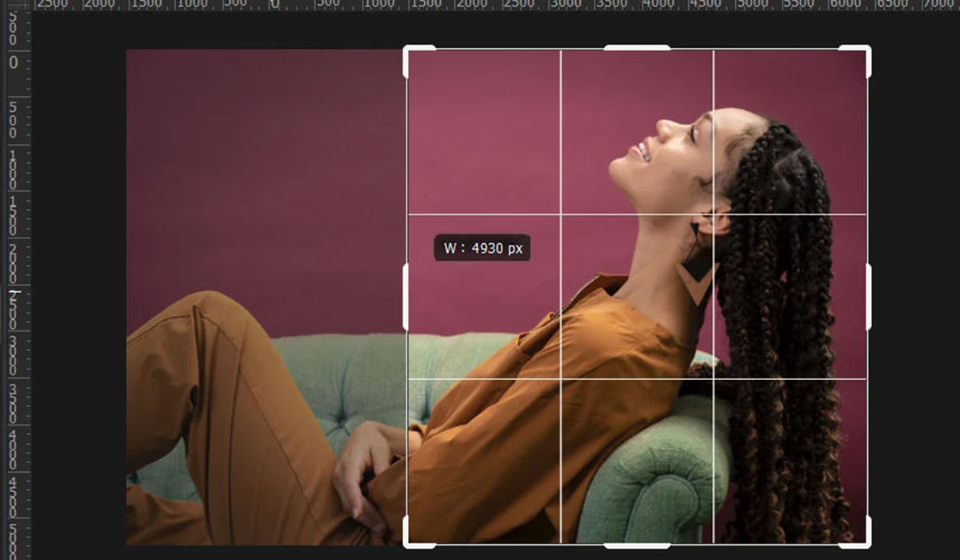Click the center cell of the crop grid
This screenshot has width=960, height=560.
click(x=637, y=296)
